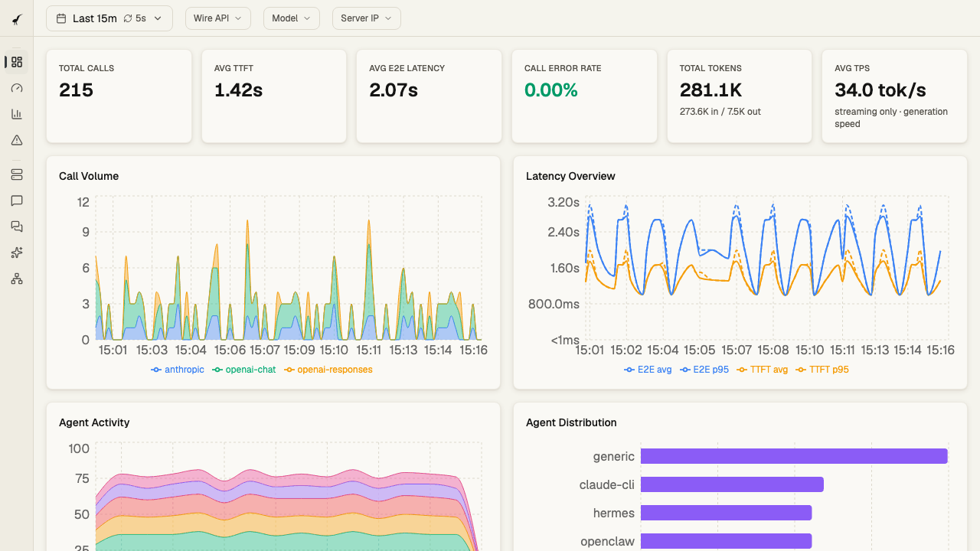Click the openclaw bar in Agent Distribution

pyautogui.click(x=726, y=541)
